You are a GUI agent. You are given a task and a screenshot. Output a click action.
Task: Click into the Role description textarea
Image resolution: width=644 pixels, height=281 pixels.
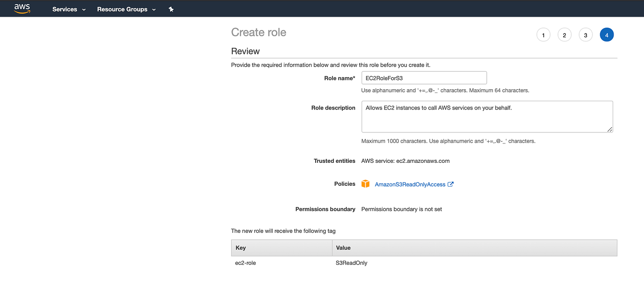[x=487, y=116]
